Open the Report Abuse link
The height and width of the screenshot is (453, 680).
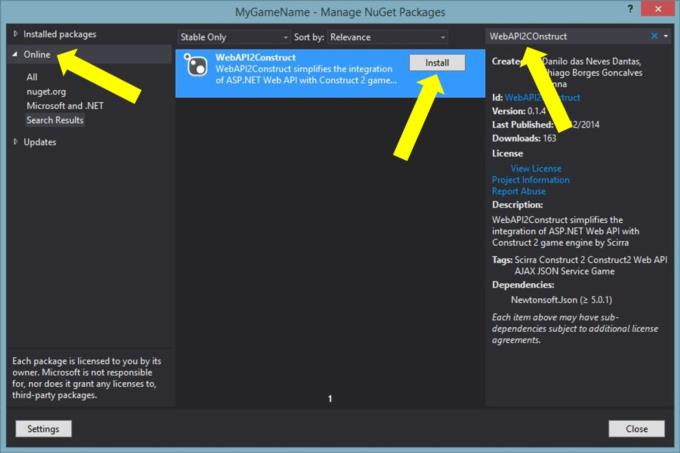point(519,191)
